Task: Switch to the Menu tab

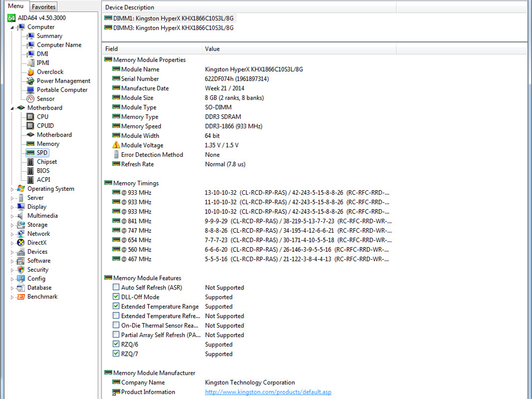Action: click(x=16, y=6)
